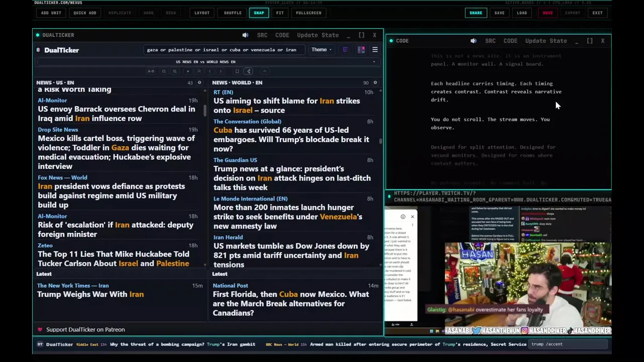Click the heart icon beside Patreon support
644x362 pixels.
point(40,330)
